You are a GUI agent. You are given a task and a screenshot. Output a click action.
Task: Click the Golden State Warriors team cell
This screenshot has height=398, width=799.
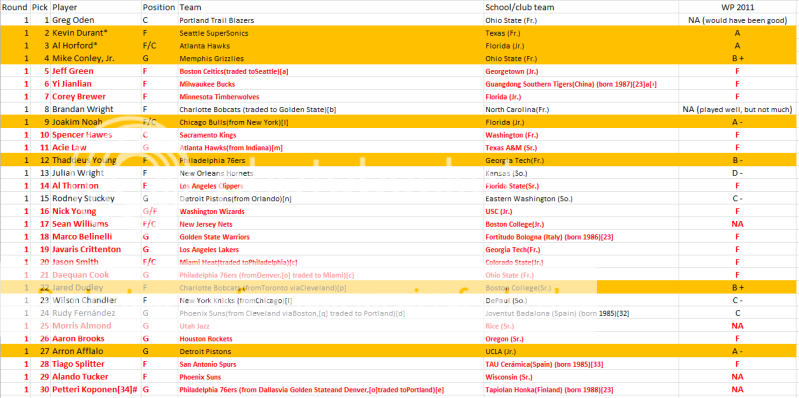[331, 237]
